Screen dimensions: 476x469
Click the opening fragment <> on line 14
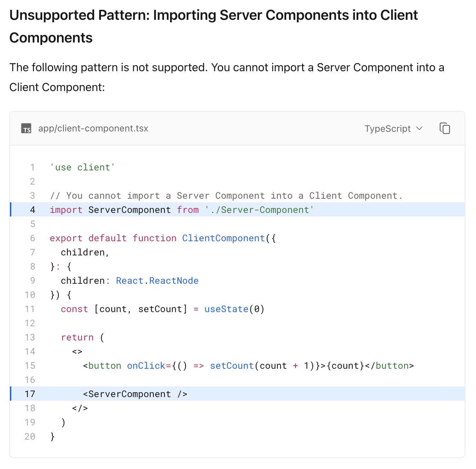(77, 351)
